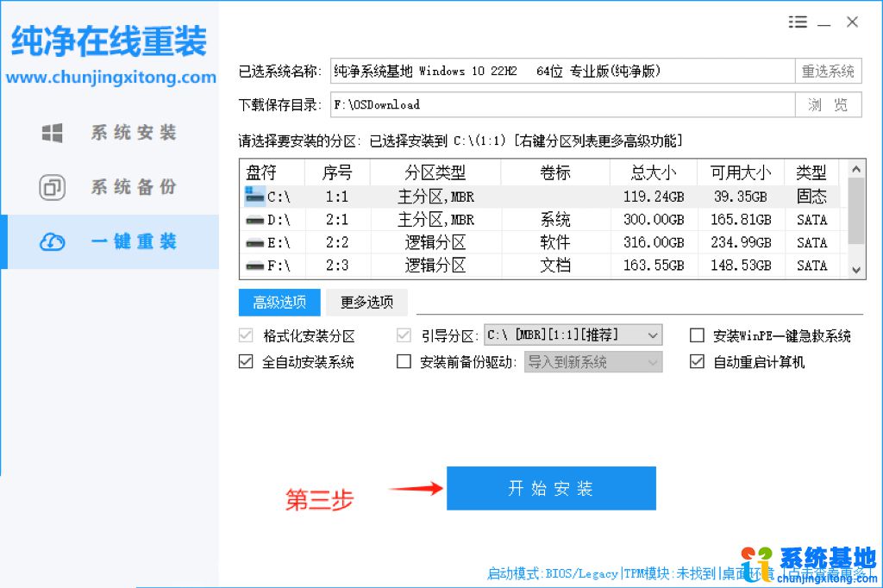Open the menu list icon in title bar
The width and height of the screenshot is (883, 588).
(x=798, y=22)
